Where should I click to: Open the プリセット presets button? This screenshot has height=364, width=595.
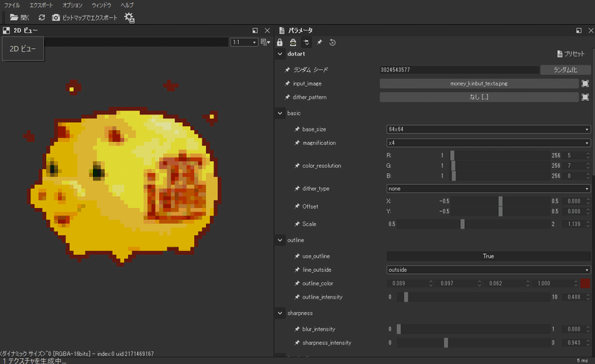(570, 53)
